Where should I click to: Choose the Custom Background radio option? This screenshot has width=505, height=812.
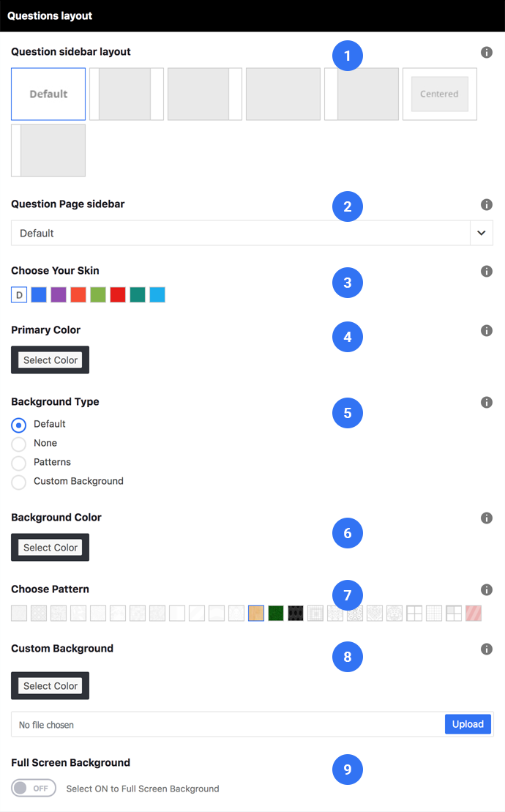coord(18,482)
